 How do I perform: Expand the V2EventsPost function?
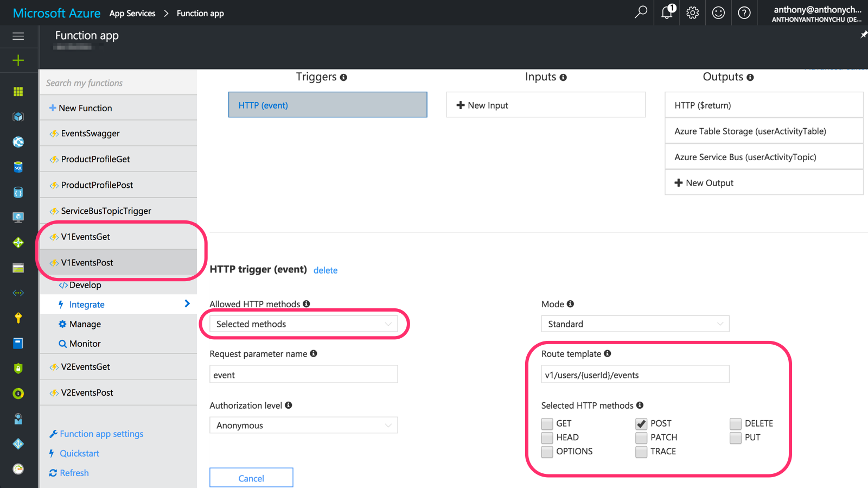(x=118, y=392)
